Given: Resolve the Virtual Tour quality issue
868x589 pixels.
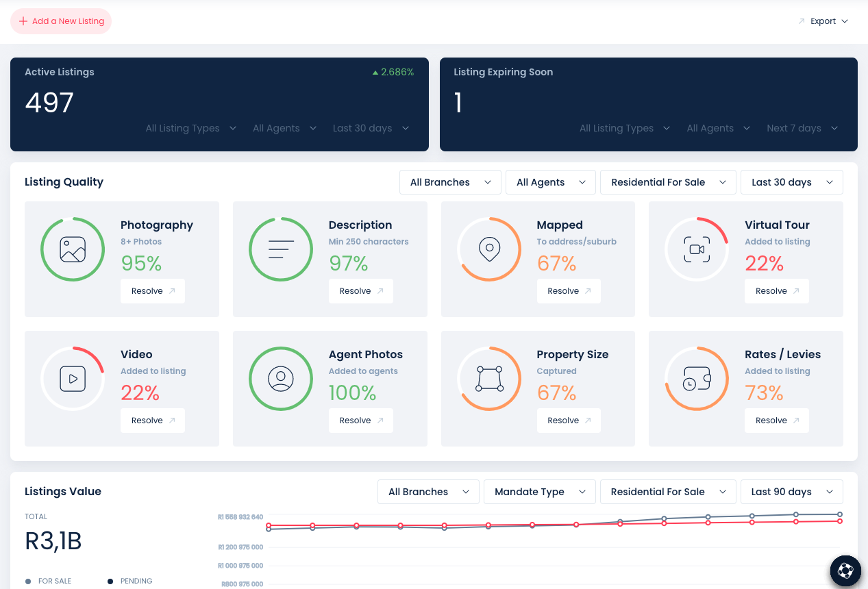Looking at the screenshot, I should click(x=776, y=290).
